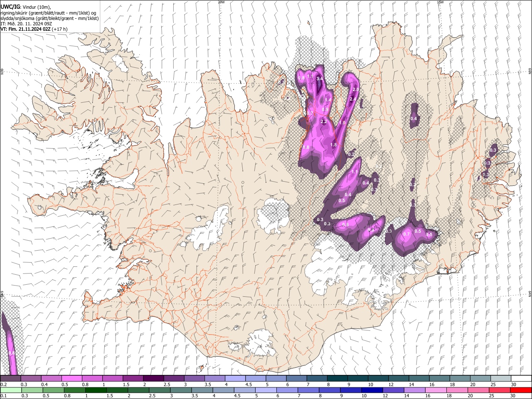Select the 2.2 snowfall value on the map
The height and width of the screenshot is (399, 532).
click(324, 122)
